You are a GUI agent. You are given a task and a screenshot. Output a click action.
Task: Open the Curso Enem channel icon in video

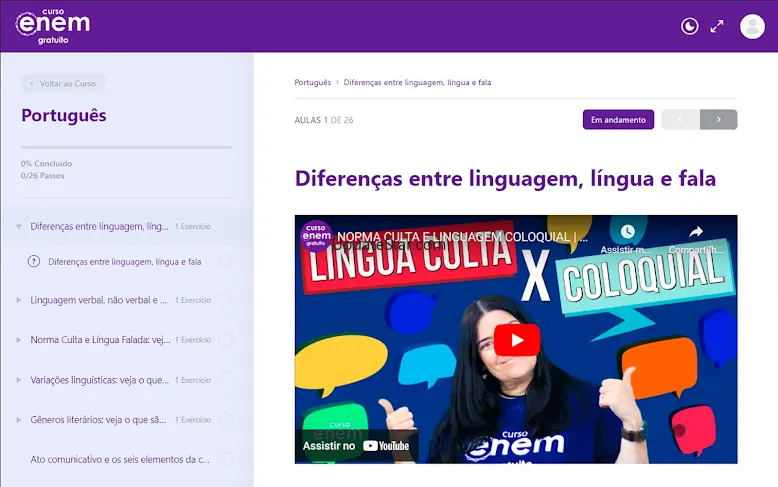point(316,236)
